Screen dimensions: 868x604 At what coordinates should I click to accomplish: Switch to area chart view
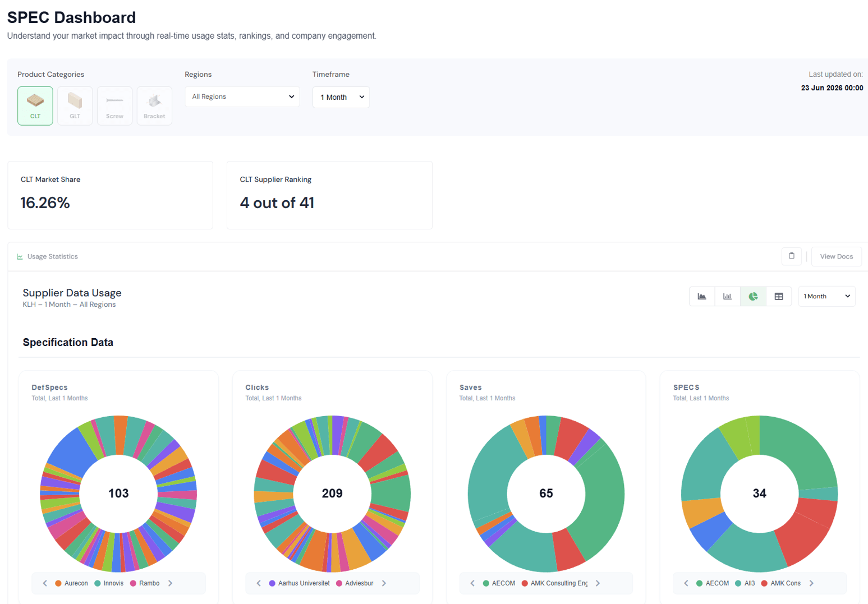pos(702,296)
